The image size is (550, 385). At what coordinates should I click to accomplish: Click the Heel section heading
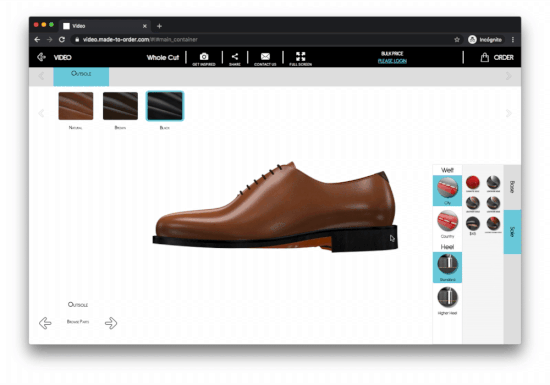click(x=447, y=247)
